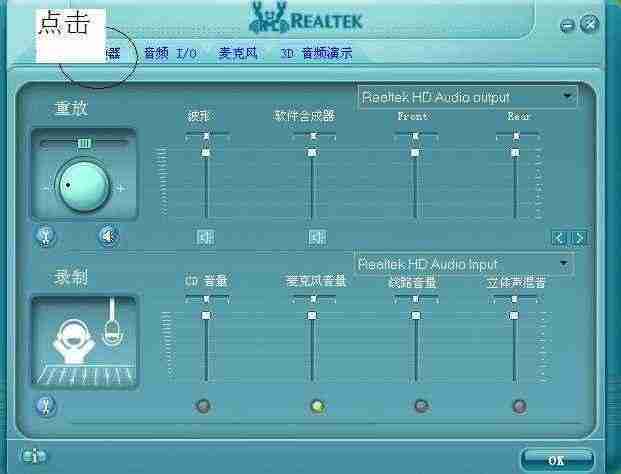Adjust the Rear balance slider
621x474 pixels.
(x=516, y=136)
